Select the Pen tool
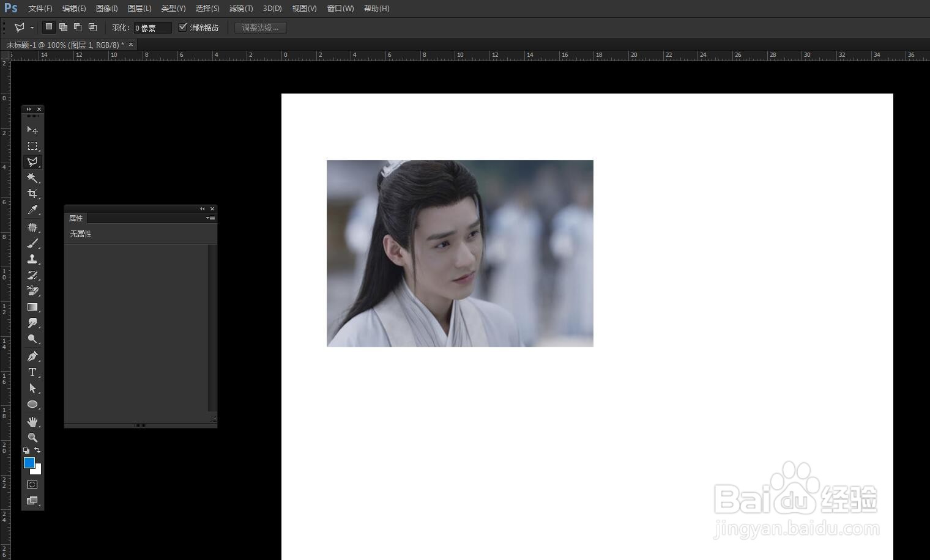Screen dimensions: 930x560 click(32, 356)
